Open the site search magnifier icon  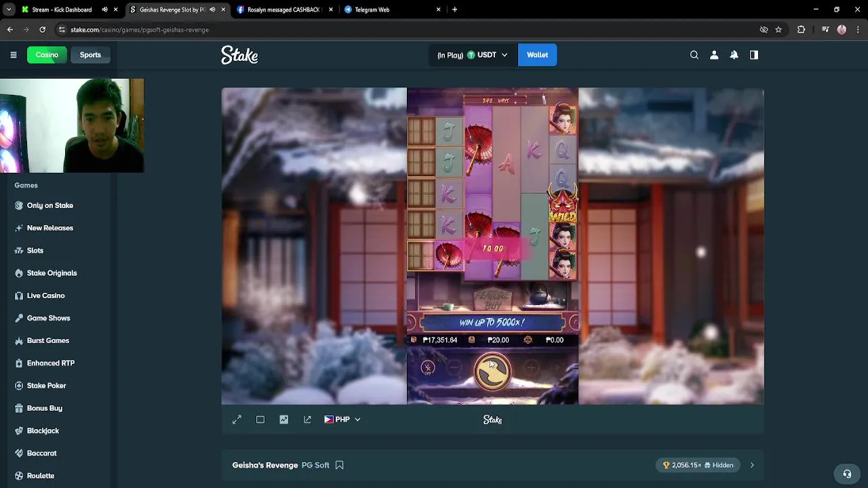[x=694, y=55]
